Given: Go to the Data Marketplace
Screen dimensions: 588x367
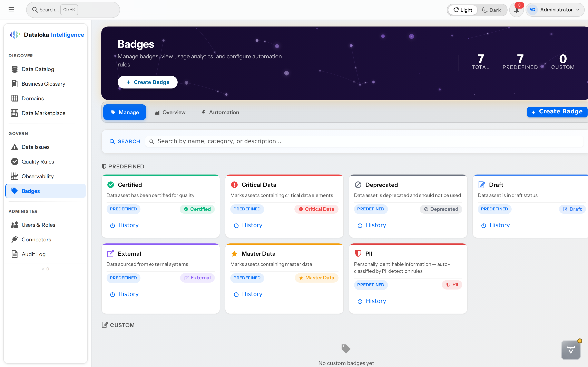Looking at the screenshot, I should [43, 113].
